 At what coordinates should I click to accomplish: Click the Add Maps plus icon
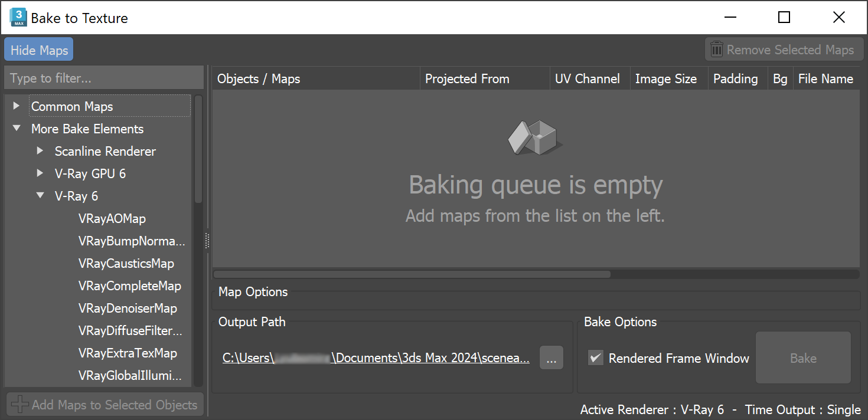tap(20, 405)
